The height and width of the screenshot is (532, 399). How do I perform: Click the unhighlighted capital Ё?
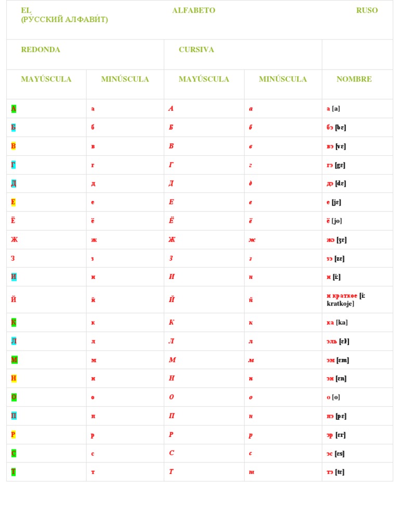coord(13,220)
